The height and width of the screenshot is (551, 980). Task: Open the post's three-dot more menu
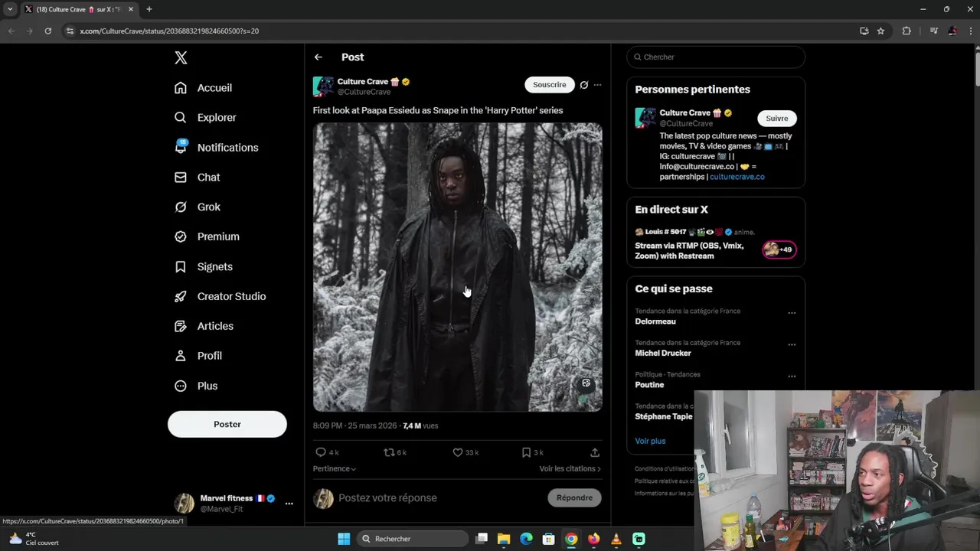pos(597,85)
